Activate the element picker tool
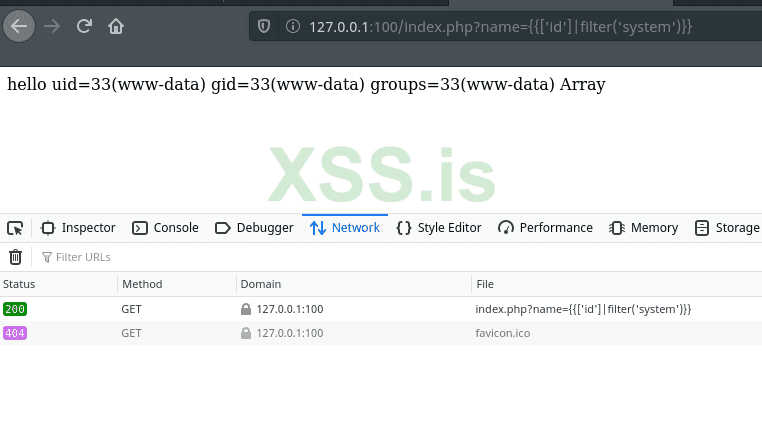Screen dimensions: 762x422 click(15, 228)
